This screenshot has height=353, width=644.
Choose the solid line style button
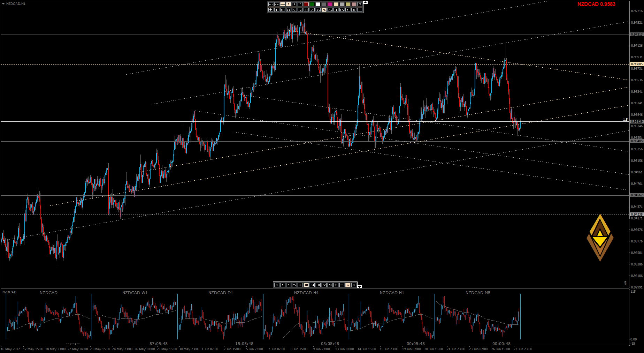point(283,4)
